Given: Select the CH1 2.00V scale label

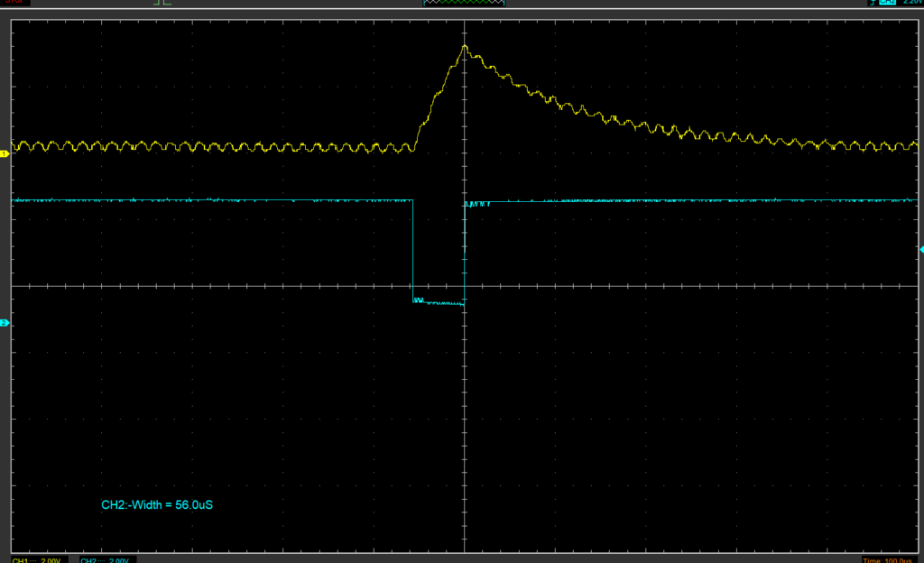Looking at the screenshot, I should click(37, 559).
